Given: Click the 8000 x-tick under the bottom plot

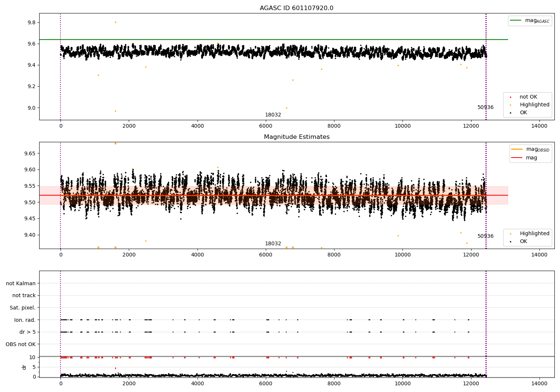Looking at the screenshot, I should click(x=334, y=384).
